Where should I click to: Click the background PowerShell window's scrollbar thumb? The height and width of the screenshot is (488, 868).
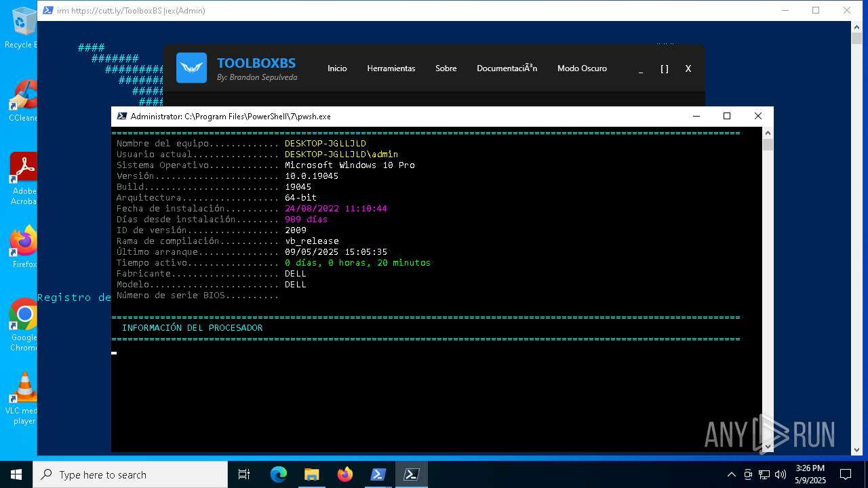857,38
